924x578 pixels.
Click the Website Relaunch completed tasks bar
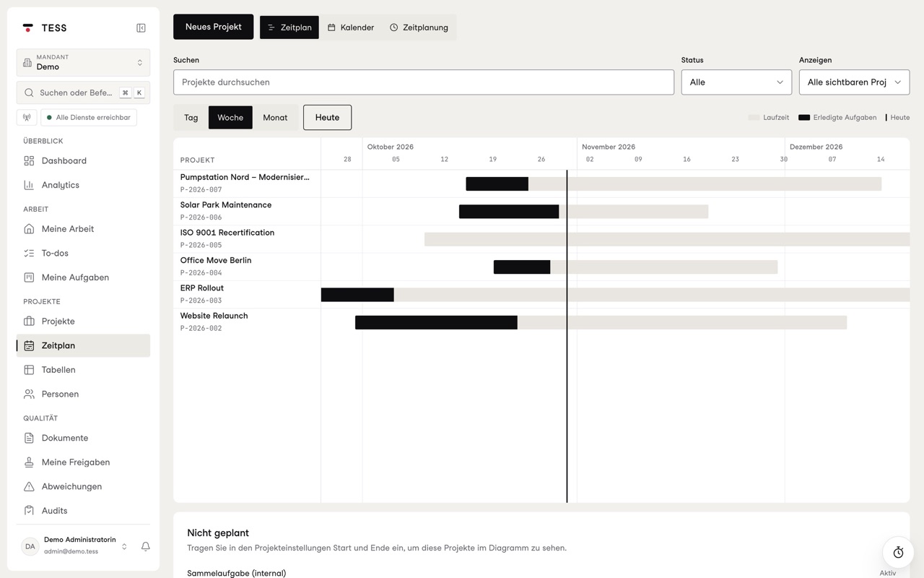click(x=436, y=322)
